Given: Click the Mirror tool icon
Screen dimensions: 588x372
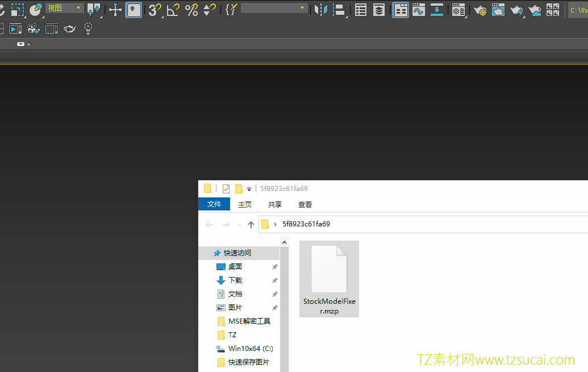Looking at the screenshot, I should pyautogui.click(x=320, y=10).
